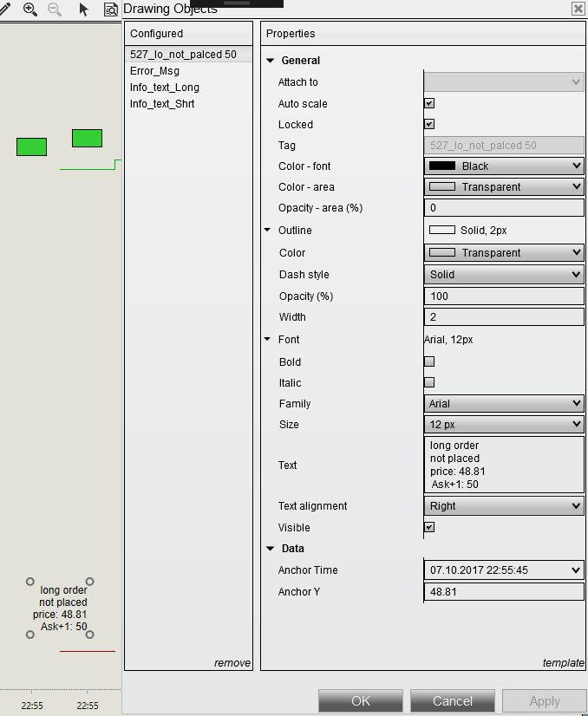This screenshot has width=588, height=716.
Task: Click the template link
Action: tap(563, 662)
